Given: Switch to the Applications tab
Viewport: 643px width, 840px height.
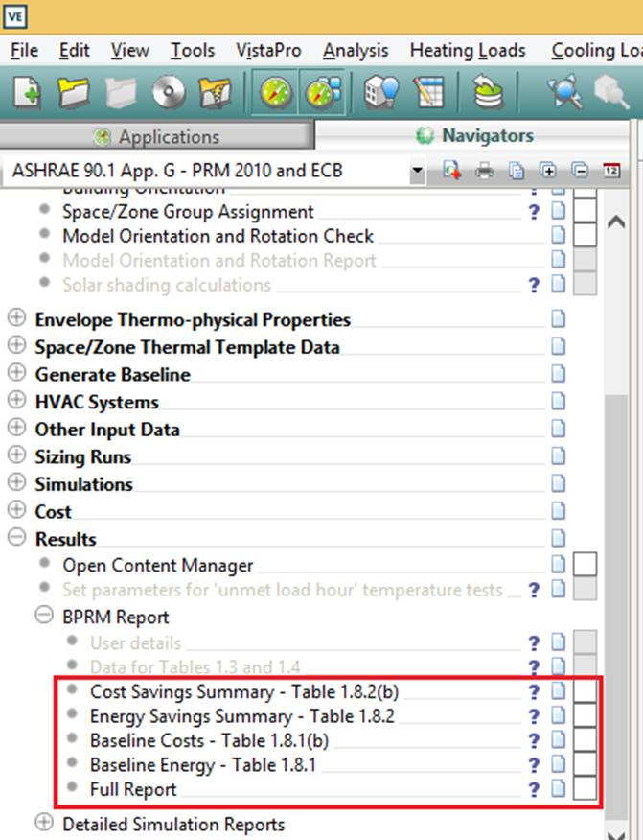Looking at the screenshot, I should point(156,136).
